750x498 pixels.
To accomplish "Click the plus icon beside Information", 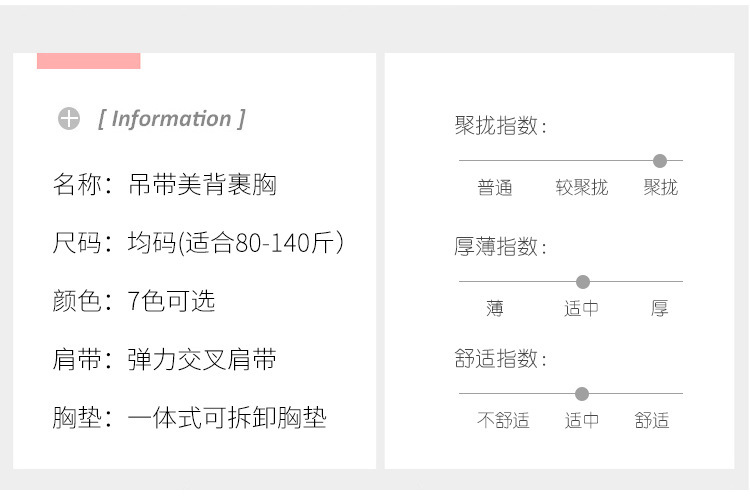I will pos(68,119).
